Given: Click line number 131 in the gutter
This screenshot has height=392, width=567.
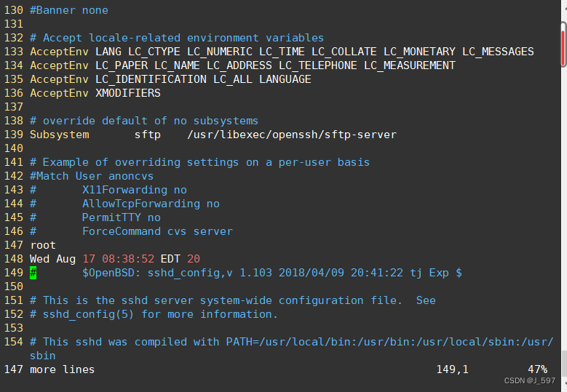Looking at the screenshot, I should click(x=13, y=24).
